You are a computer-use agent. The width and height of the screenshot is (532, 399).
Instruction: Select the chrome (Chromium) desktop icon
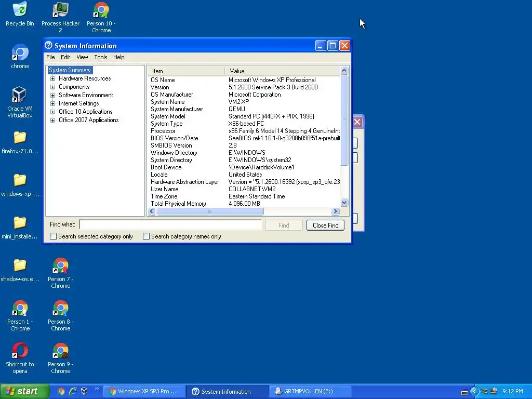[x=20, y=56]
